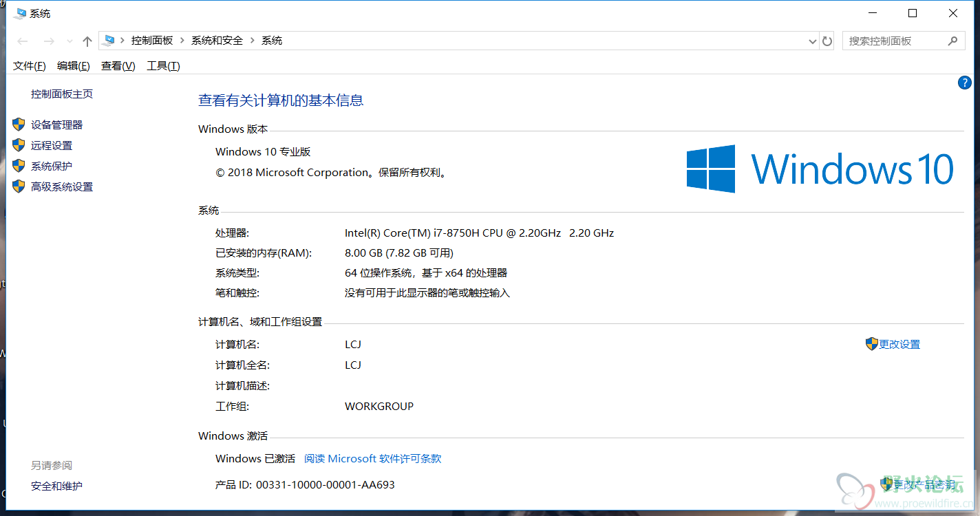Click the shield icon beside 更改设置
980x516 pixels.
872,344
